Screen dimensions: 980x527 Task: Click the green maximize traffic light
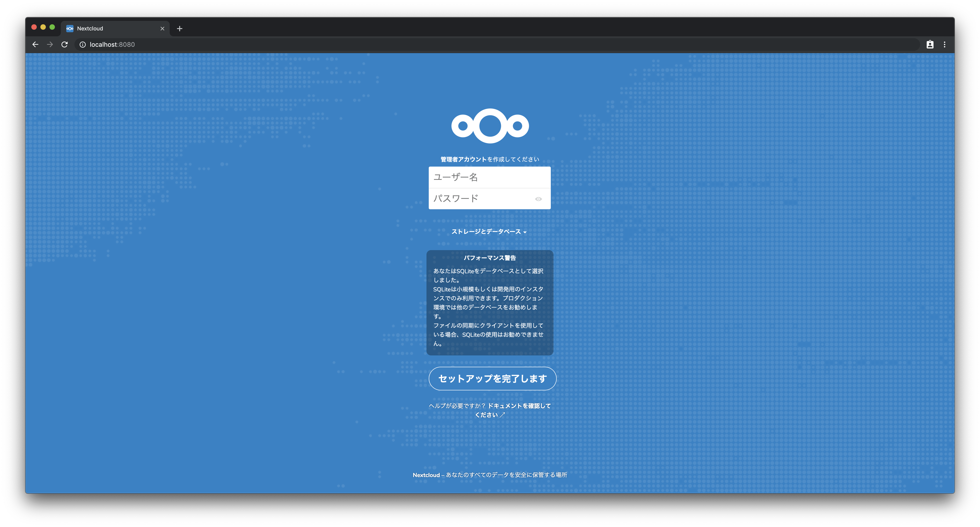tap(52, 27)
